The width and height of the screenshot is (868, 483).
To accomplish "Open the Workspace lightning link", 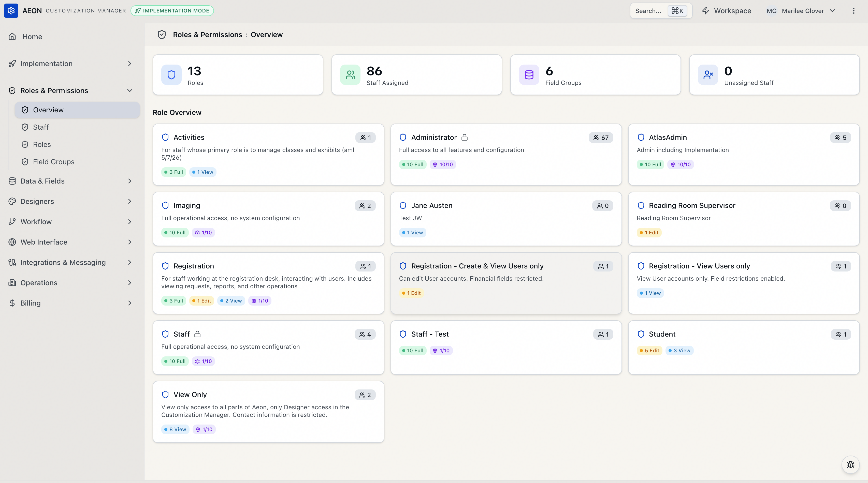I will coord(727,11).
